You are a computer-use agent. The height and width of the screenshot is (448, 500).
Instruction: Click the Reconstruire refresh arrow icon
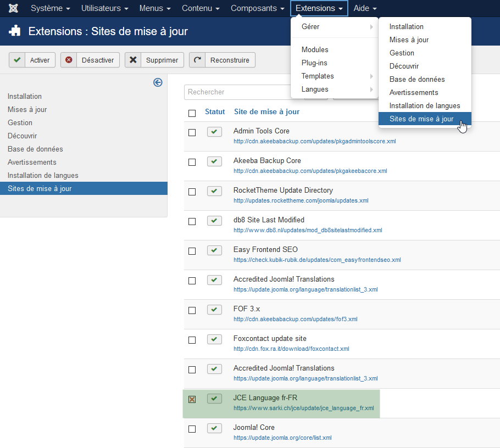pyautogui.click(x=197, y=60)
